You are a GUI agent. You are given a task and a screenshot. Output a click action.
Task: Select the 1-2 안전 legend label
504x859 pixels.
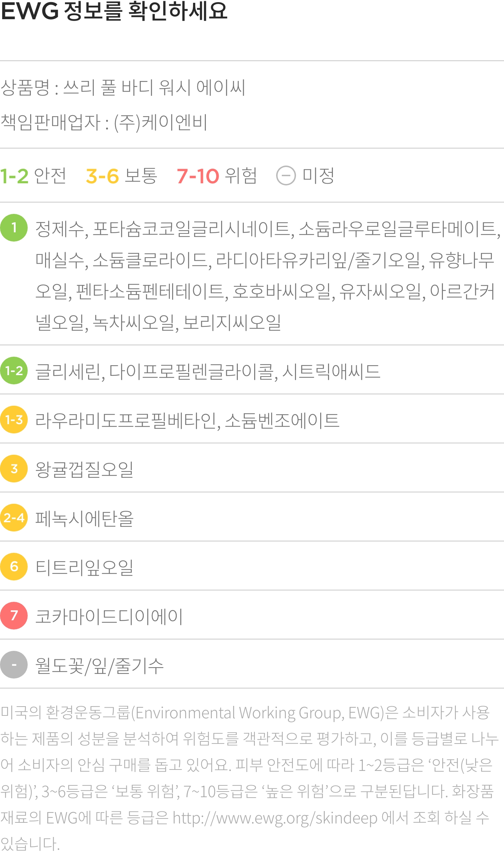tap(33, 175)
